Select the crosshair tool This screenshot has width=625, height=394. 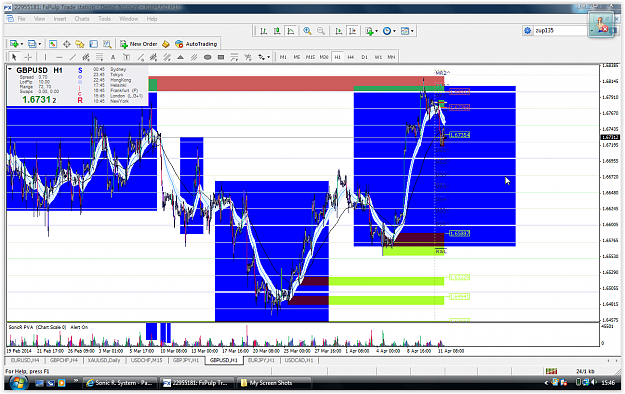[x=28, y=57]
